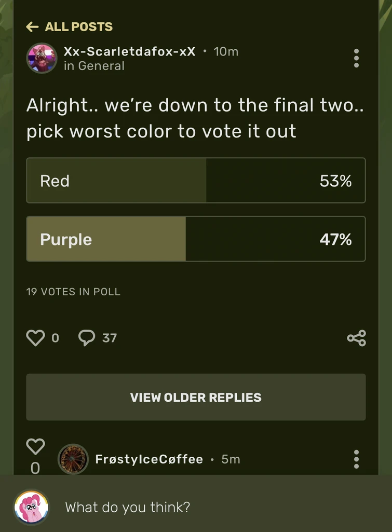
Task: Open Xx-Scarletdafox-xX's profile avatar
Action: 42,58
